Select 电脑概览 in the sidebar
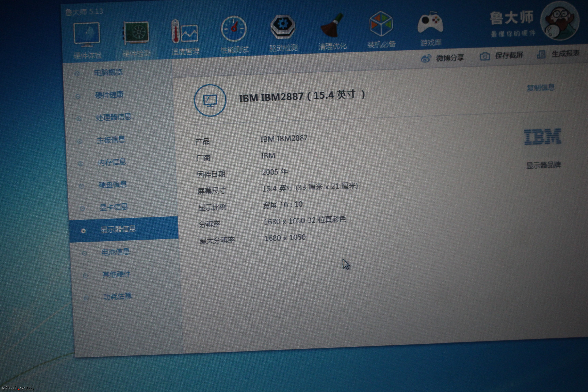The height and width of the screenshot is (392, 588). pos(108,72)
